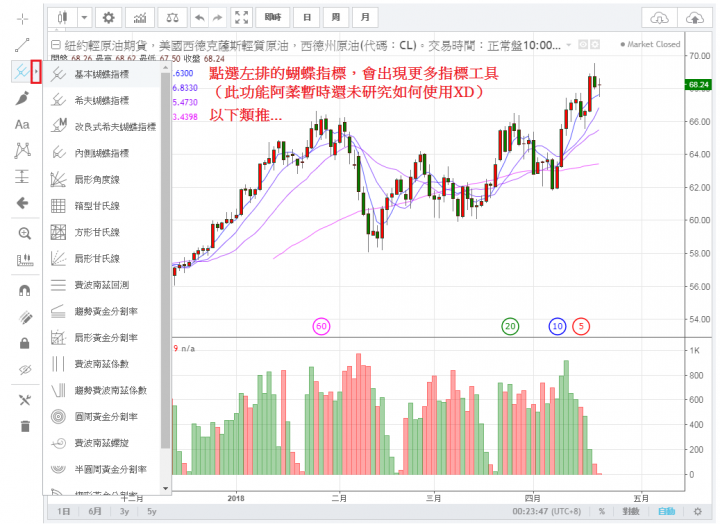Screen dimensions: 720x524
Task: Expand the pitchfork tool submenu arrow
Action: click(36, 72)
